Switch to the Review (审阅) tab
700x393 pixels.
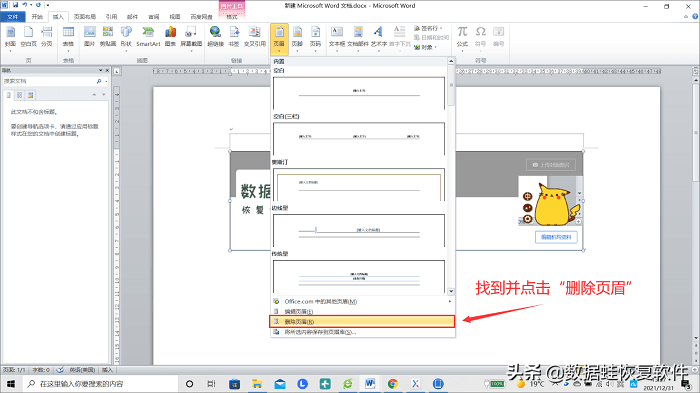point(154,17)
